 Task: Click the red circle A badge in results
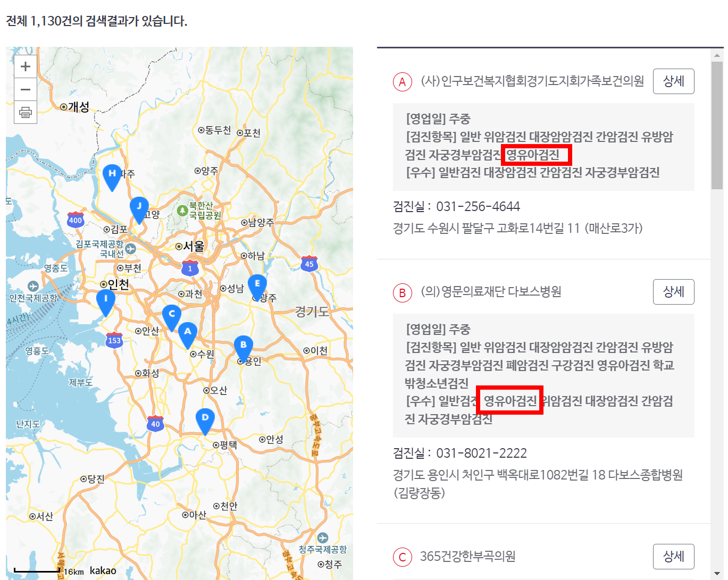pyautogui.click(x=403, y=81)
